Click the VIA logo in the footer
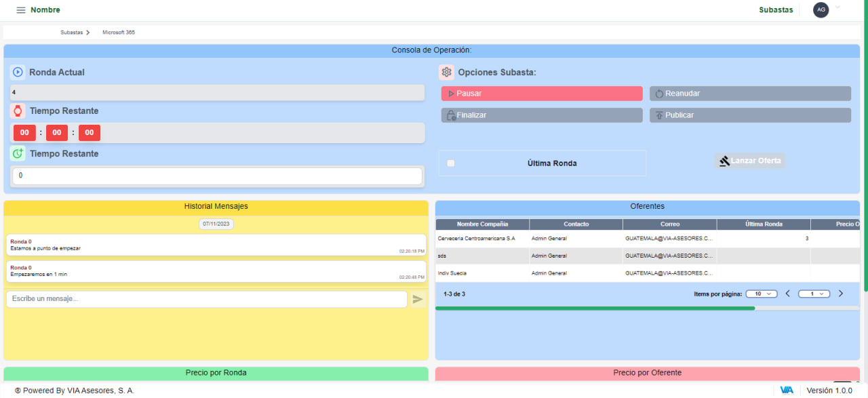The image size is (868, 398). [787, 390]
